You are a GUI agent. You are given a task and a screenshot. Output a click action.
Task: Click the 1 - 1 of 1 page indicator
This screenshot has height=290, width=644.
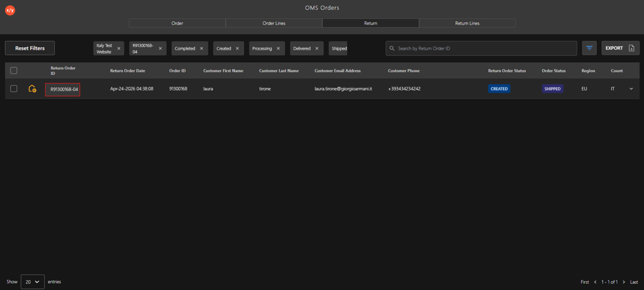tap(609, 282)
